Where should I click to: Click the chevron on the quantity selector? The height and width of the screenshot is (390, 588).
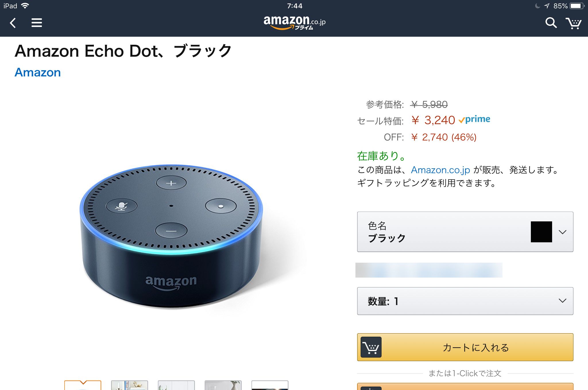pyautogui.click(x=562, y=301)
